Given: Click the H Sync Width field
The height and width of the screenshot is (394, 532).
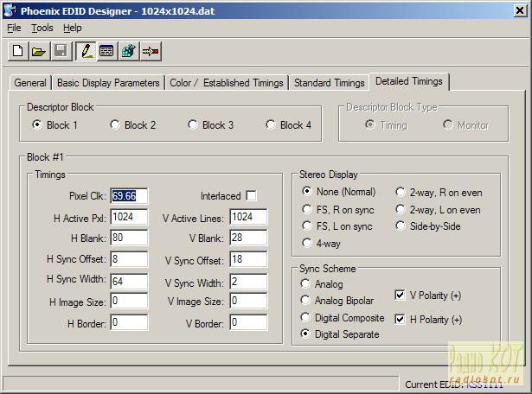Looking at the screenshot, I should [129, 281].
